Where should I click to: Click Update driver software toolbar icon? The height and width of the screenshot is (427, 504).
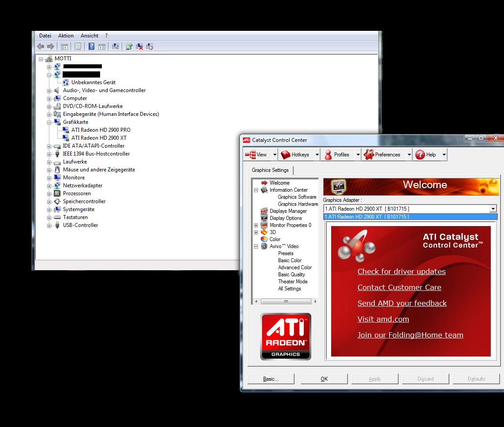(x=129, y=46)
